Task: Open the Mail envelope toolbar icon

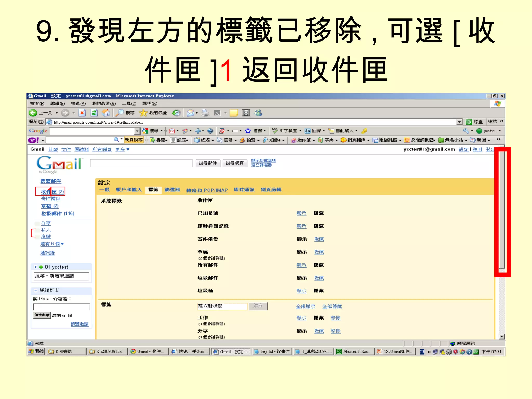Action: point(190,113)
